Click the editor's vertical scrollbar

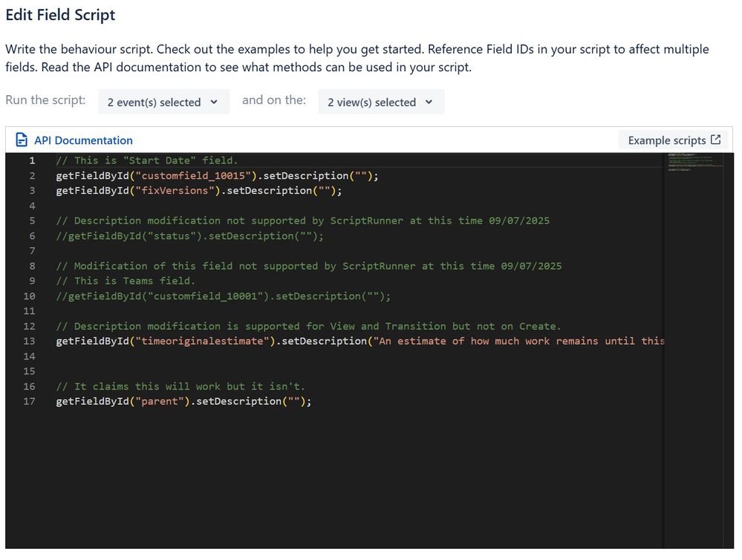click(729, 351)
